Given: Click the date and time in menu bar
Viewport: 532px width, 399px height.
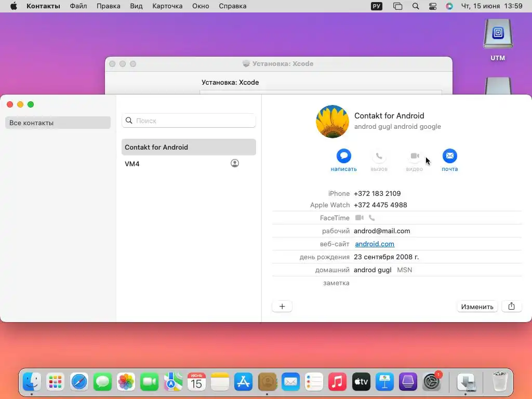Looking at the screenshot, I should coord(491,6).
